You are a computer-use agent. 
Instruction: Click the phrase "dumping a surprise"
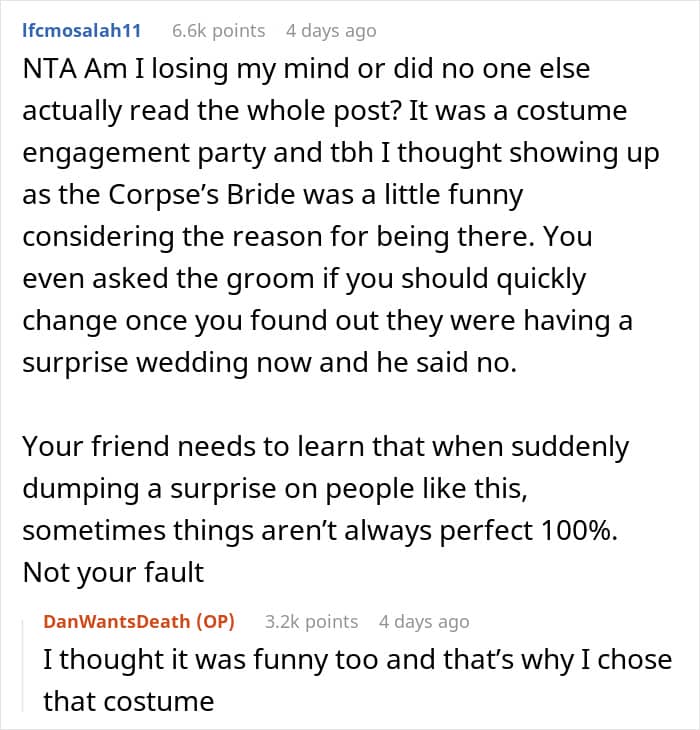coord(134,489)
